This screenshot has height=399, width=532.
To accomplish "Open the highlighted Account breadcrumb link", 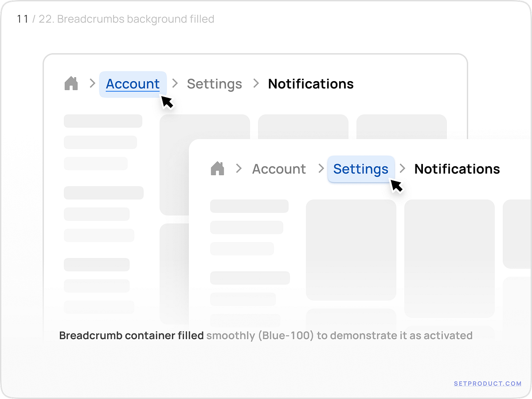I will [132, 83].
